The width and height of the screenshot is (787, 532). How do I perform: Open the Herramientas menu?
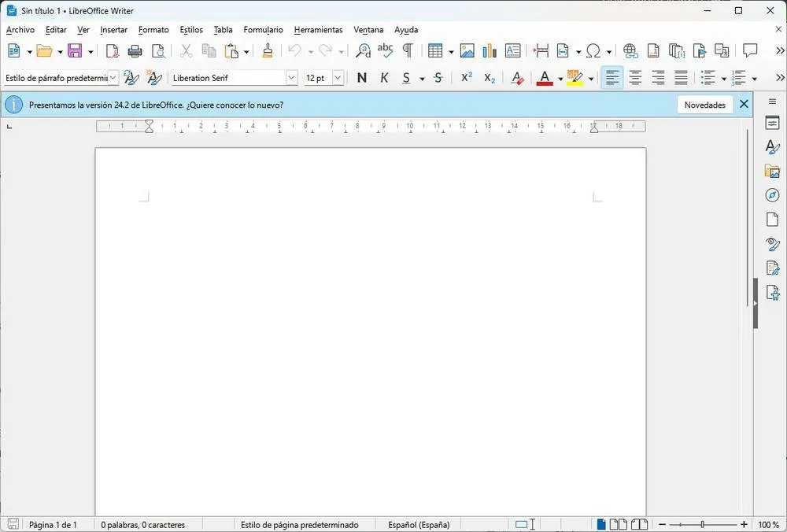coord(318,30)
